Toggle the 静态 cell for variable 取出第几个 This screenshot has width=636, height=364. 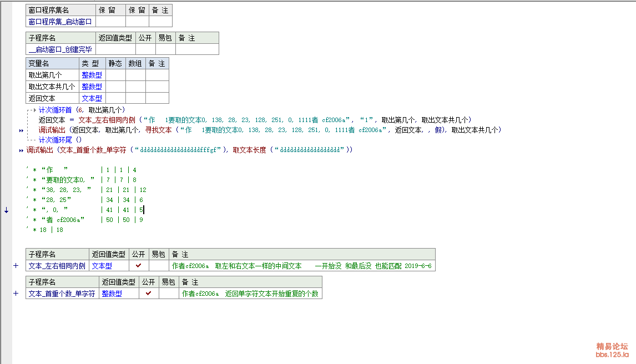pos(115,75)
